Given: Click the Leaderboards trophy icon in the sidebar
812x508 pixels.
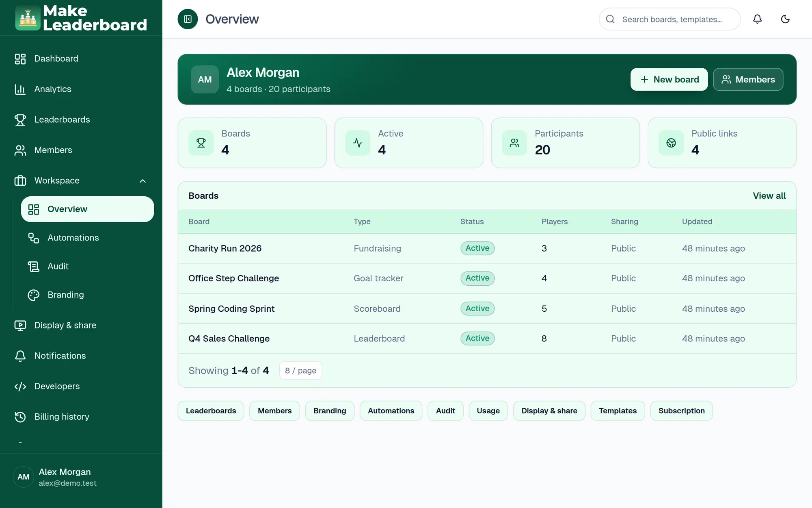Looking at the screenshot, I should [20, 120].
